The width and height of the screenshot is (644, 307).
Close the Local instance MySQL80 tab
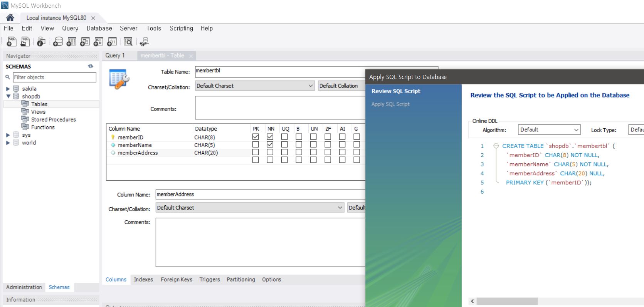coord(93,18)
